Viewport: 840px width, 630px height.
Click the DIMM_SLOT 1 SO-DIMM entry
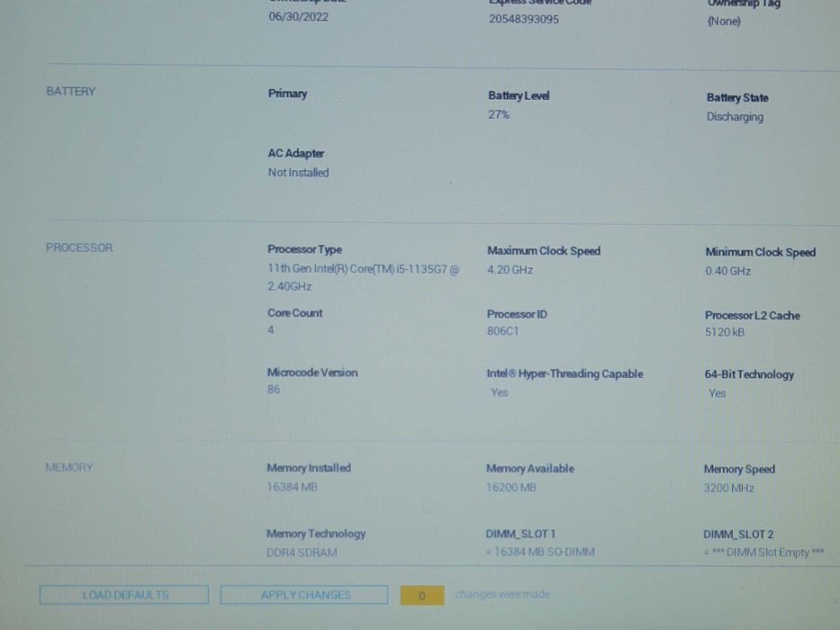[x=540, y=552]
